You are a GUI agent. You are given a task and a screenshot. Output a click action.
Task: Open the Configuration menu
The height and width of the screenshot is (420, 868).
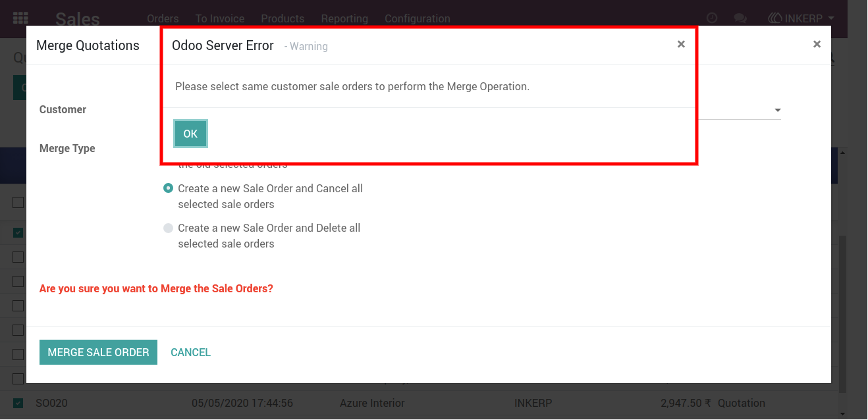pyautogui.click(x=418, y=18)
